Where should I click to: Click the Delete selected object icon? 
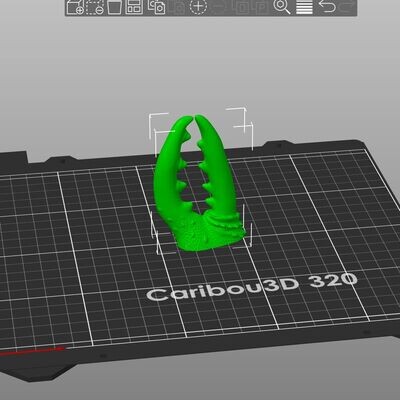[x=95, y=7]
